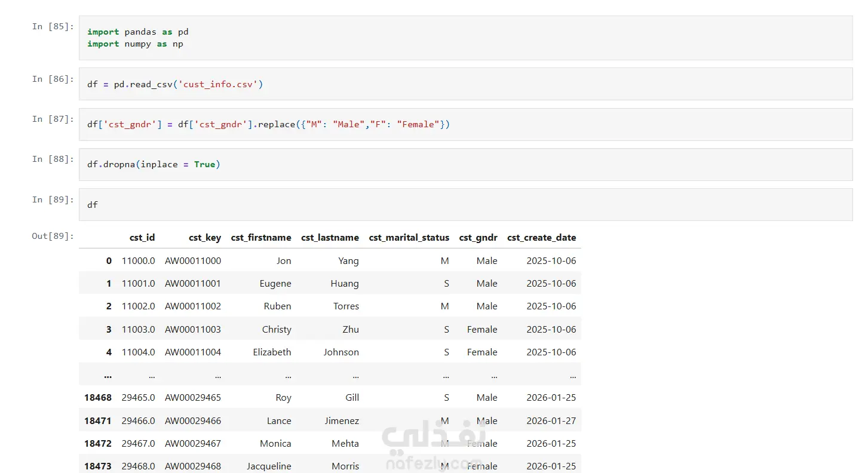The image size is (868, 473).
Task: Click the Out[89] output label
Action: coord(53,236)
